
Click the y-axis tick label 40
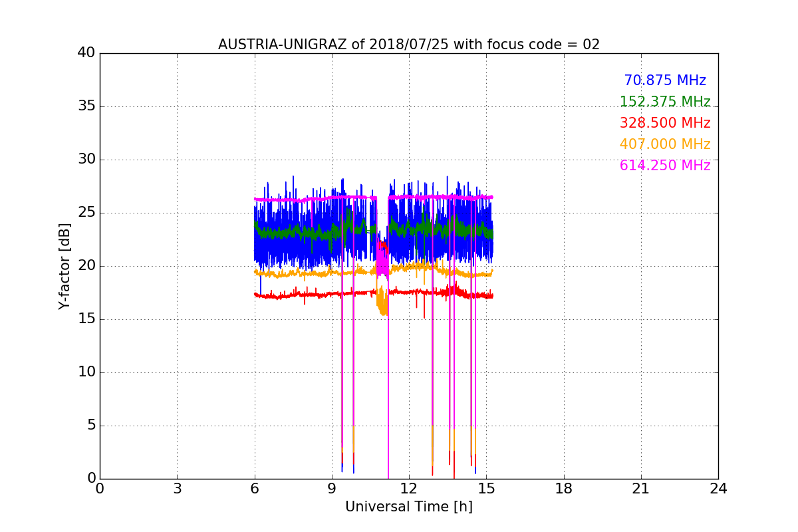tap(86, 53)
